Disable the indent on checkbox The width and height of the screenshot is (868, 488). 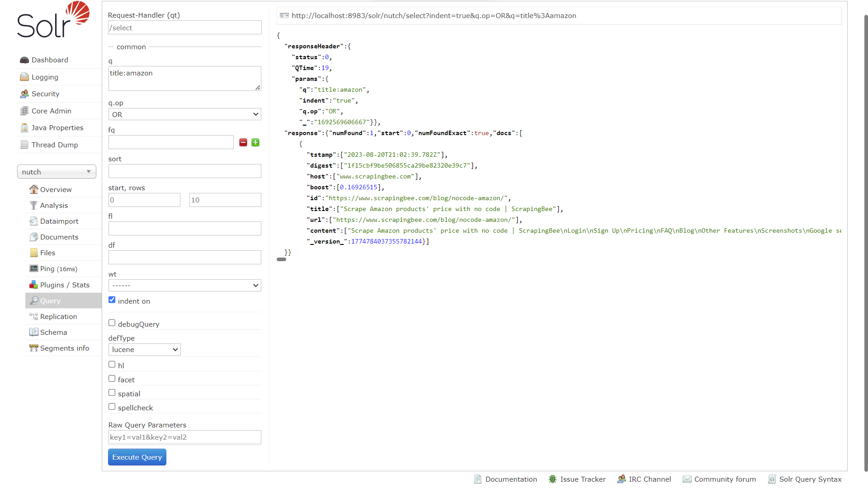pyautogui.click(x=112, y=300)
